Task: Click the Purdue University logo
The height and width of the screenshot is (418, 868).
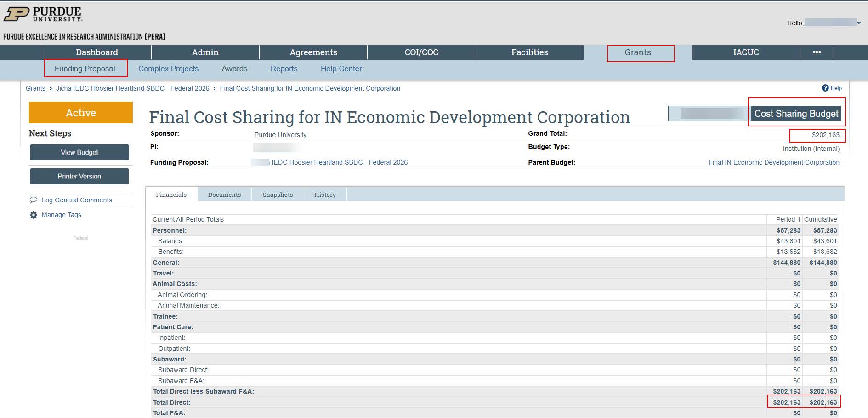Action: pyautogui.click(x=43, y=14)
